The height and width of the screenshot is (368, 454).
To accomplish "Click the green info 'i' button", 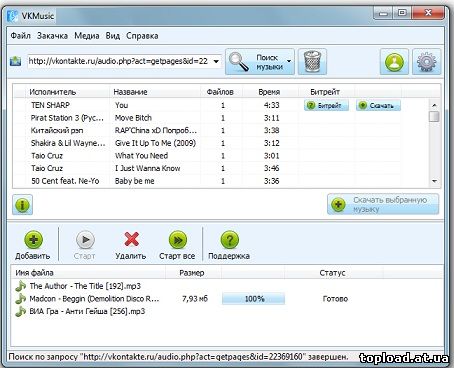I will pos(22,205).
